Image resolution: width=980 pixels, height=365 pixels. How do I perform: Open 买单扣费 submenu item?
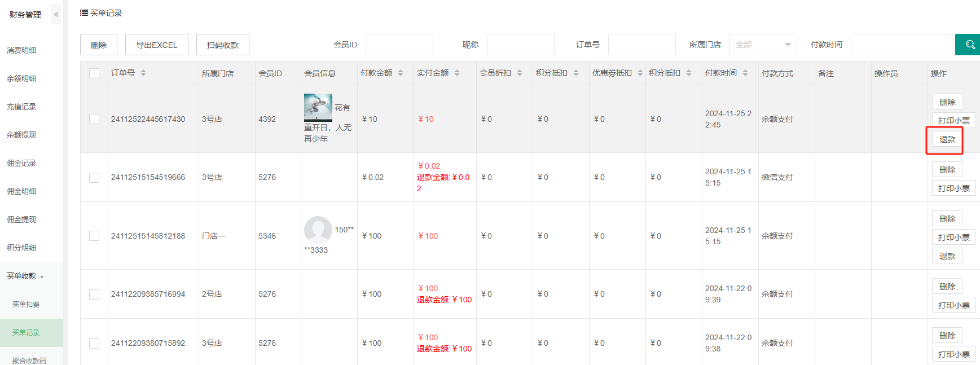(26, 304)
